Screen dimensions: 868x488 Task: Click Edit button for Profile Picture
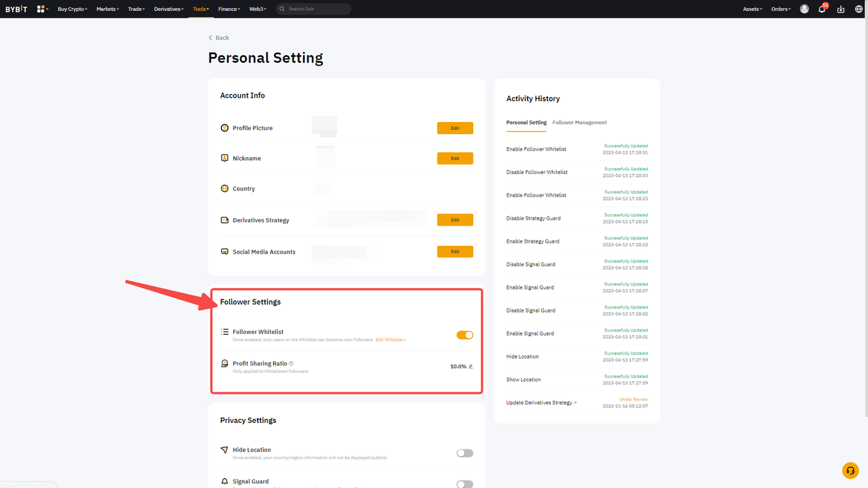455,128
